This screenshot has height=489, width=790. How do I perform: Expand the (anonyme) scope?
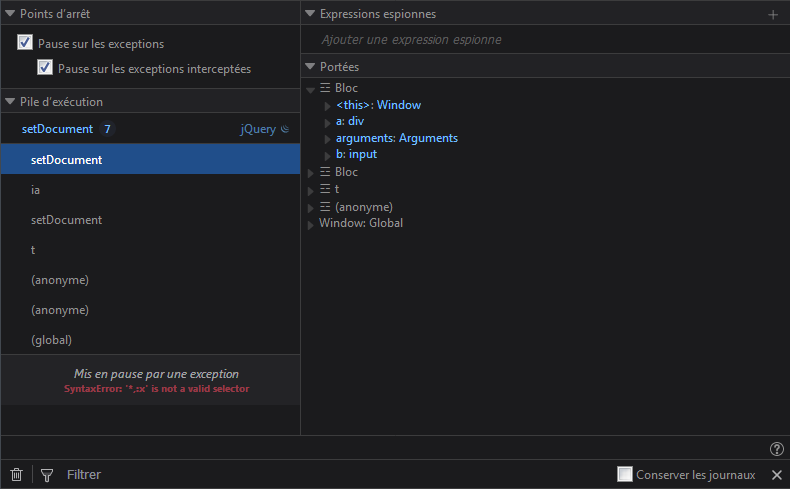click(x=310, y=208)
